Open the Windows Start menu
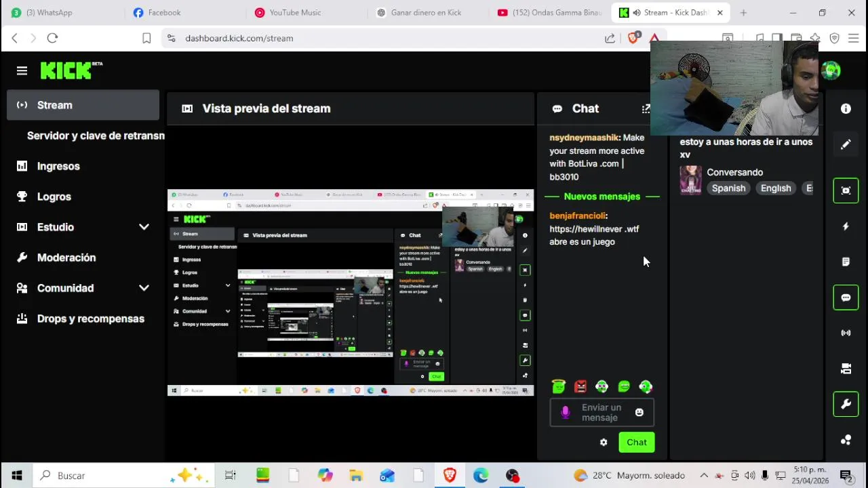Viewport: 868px width, 488px height. click(17, 475)
